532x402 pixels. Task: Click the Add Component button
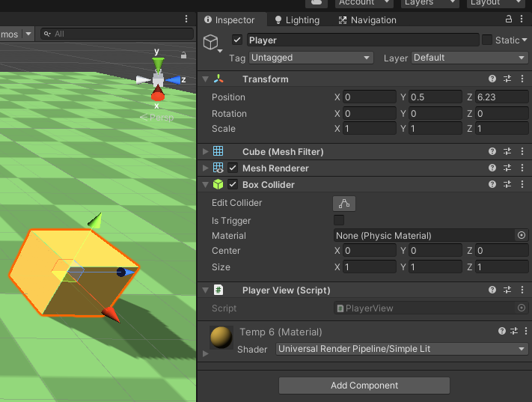tap(364, 386)
